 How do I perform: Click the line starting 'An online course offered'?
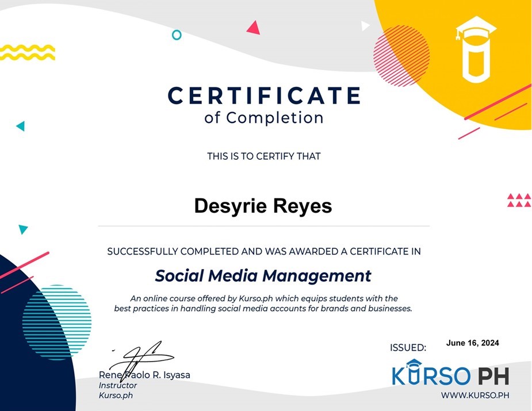click(x=264, y=298)
